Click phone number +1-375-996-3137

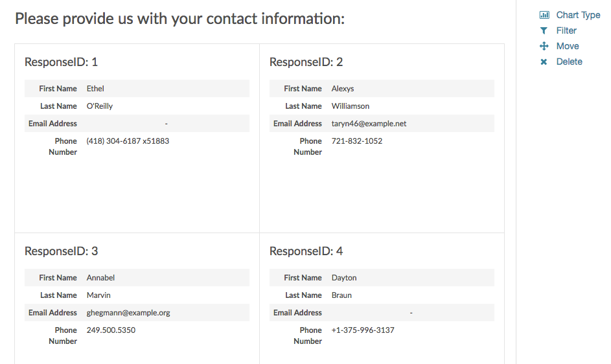[x=363, y=330]
